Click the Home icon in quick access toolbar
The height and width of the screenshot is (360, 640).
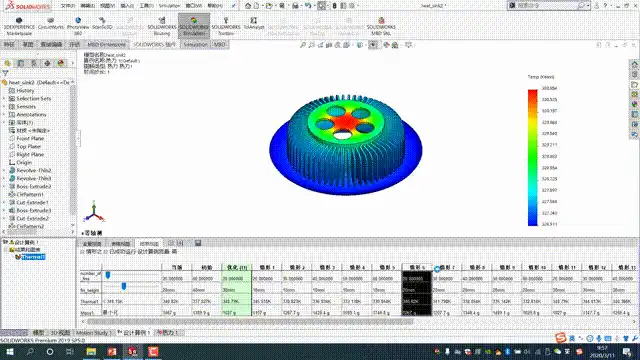click(x=248, y=6)
